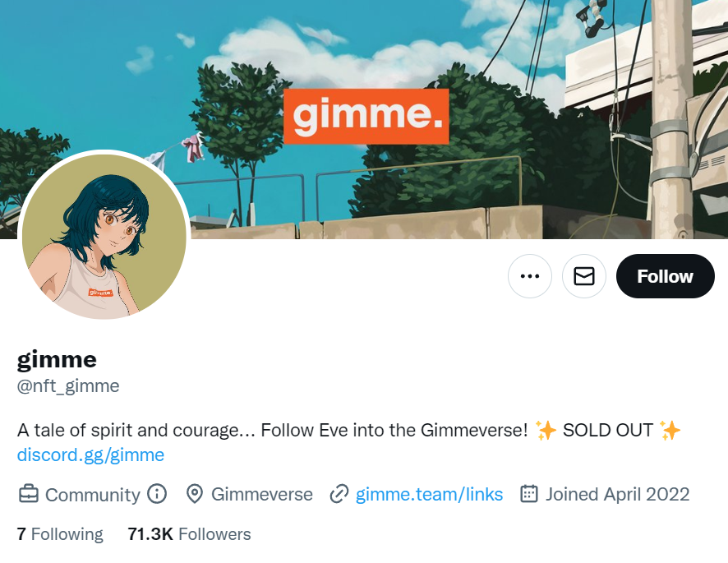Screen dimensions: 728x563
Task: Click the Gimmeverse location text
Action: (x=262, y=494)
